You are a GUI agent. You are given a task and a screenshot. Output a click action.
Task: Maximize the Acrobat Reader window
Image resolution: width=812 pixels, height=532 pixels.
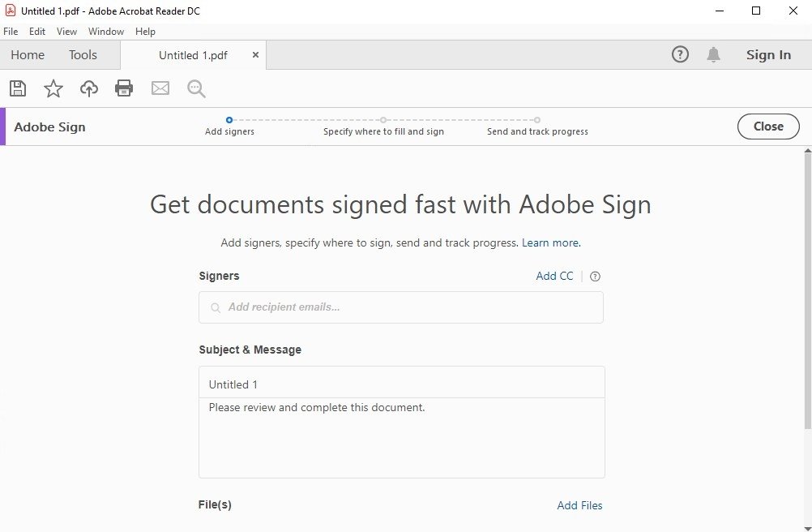756,11
